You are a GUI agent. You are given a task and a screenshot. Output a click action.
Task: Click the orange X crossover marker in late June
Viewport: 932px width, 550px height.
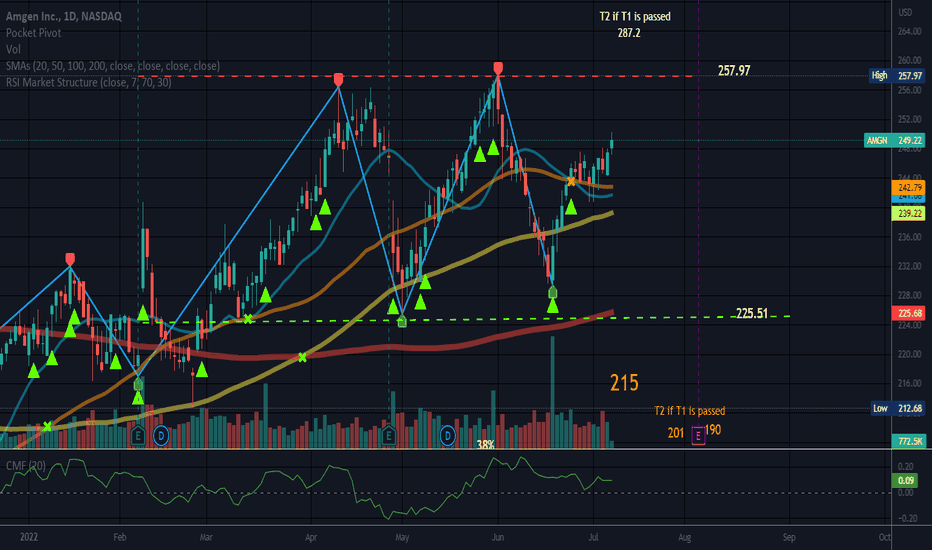coord(571,181)
